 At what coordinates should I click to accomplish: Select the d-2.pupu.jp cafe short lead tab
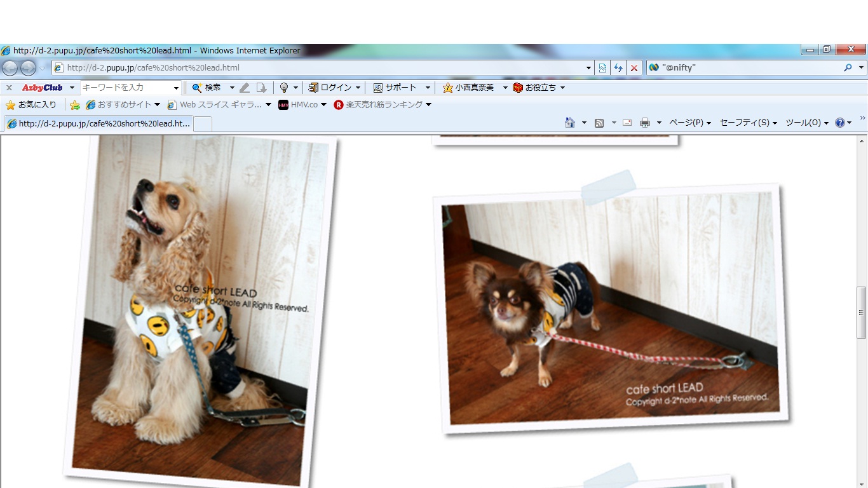pyautogui.click(x=98, y=123)
